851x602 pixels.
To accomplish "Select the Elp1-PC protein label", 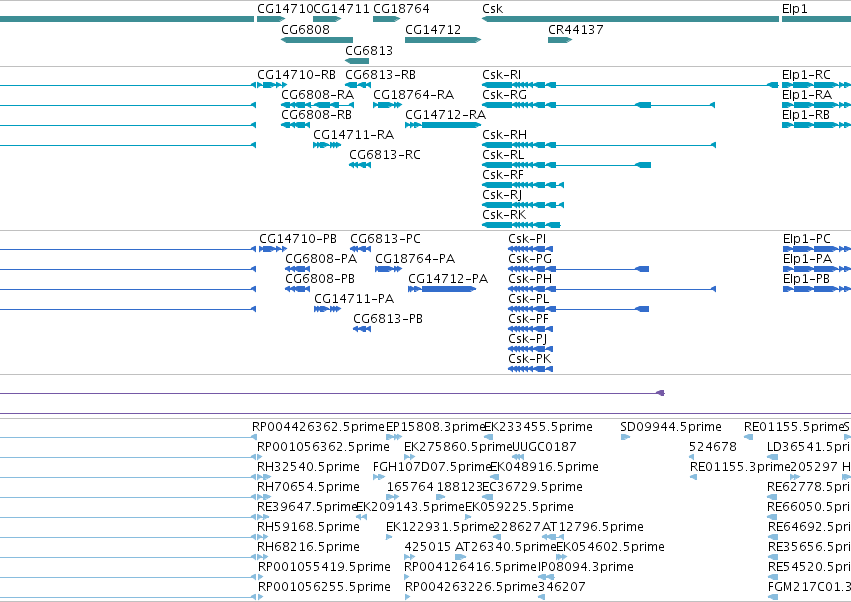I will point(806,239).
